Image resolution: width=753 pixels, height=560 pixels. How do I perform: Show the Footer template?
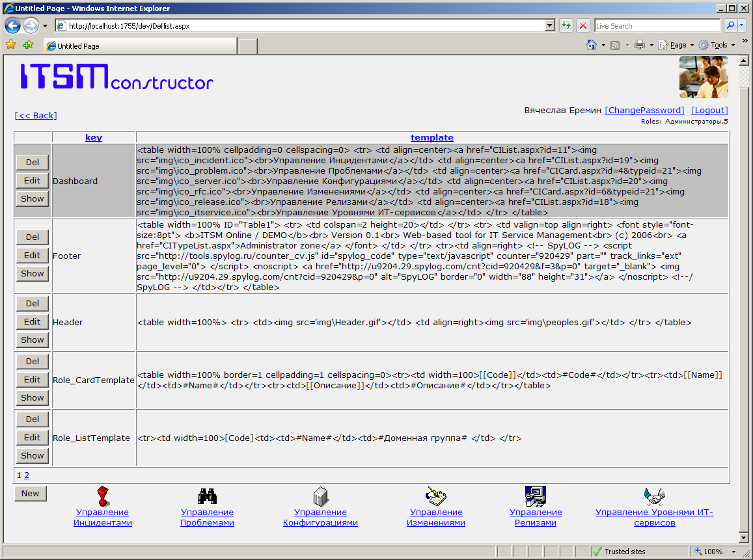pos(32,274)
